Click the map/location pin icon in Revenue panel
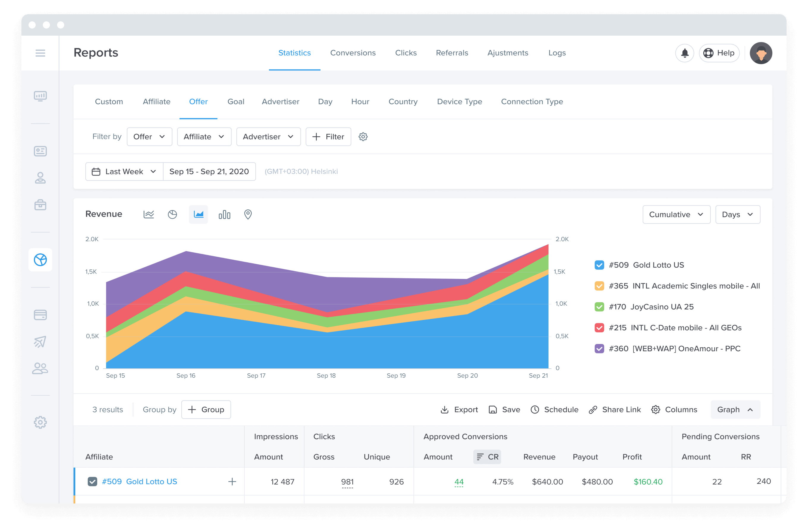This screenshot has width=808, height=532. pyautogui.click(x=248, y=214)
